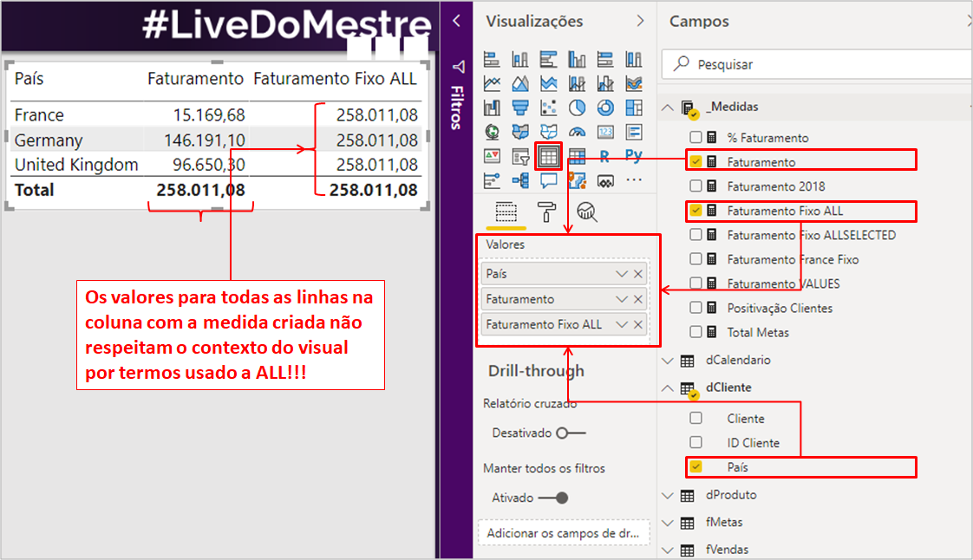Disable the Manter todos os filtros toggle
Image resolution: width=973 pixels, height=560 pixels.
(x=562, y=499)
